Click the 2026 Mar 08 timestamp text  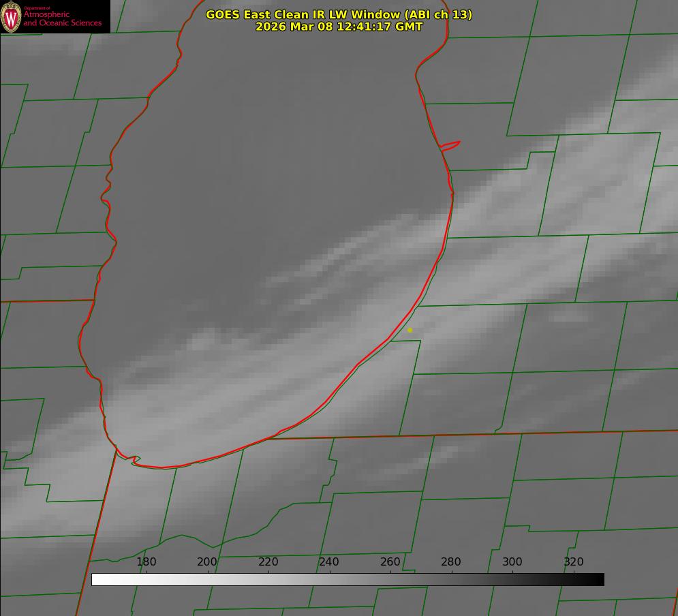click(339, 27)
